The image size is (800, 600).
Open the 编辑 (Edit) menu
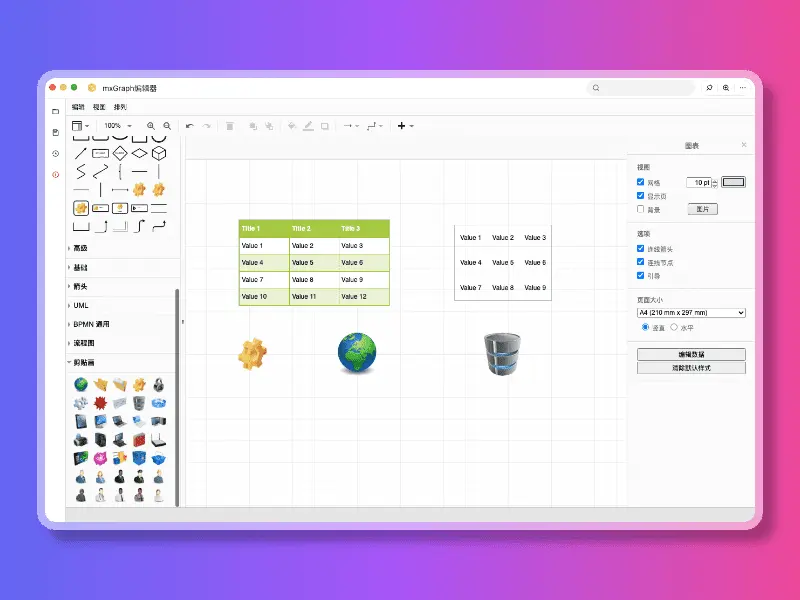point(78,107)
